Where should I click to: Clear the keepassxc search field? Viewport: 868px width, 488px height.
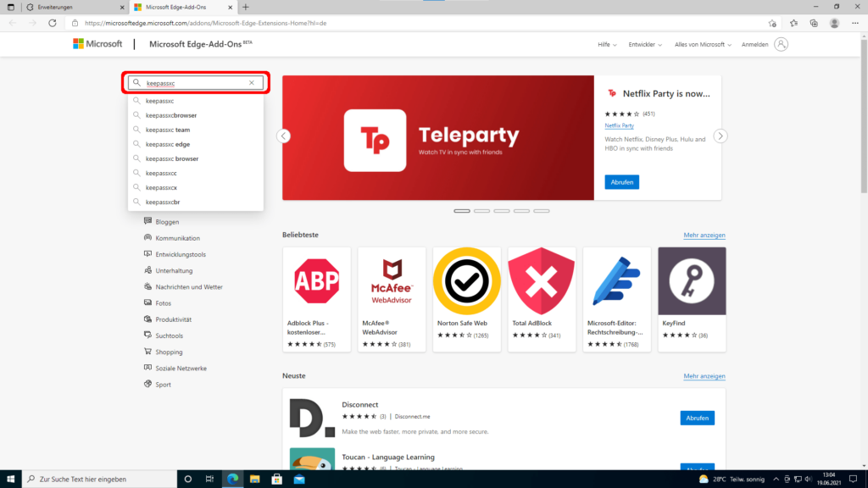(x=251, y=83)
